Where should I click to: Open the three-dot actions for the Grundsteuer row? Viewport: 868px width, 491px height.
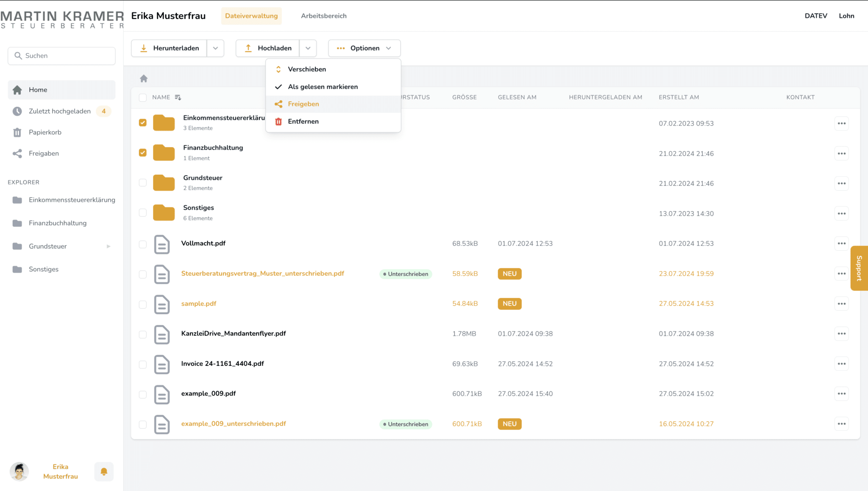(841, 184)
